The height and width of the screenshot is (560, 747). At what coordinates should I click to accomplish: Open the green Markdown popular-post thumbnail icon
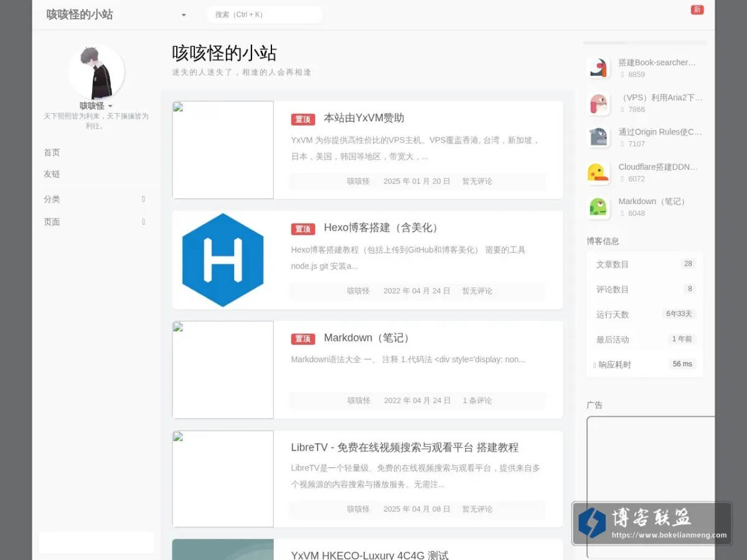tap(598, 207)
